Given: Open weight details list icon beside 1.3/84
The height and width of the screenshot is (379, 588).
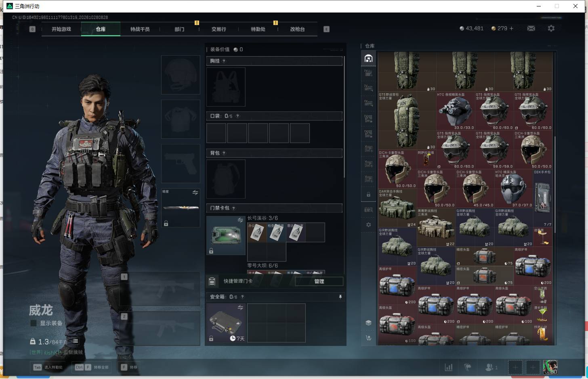Looking at the screenshot, I should coord(76,341).
